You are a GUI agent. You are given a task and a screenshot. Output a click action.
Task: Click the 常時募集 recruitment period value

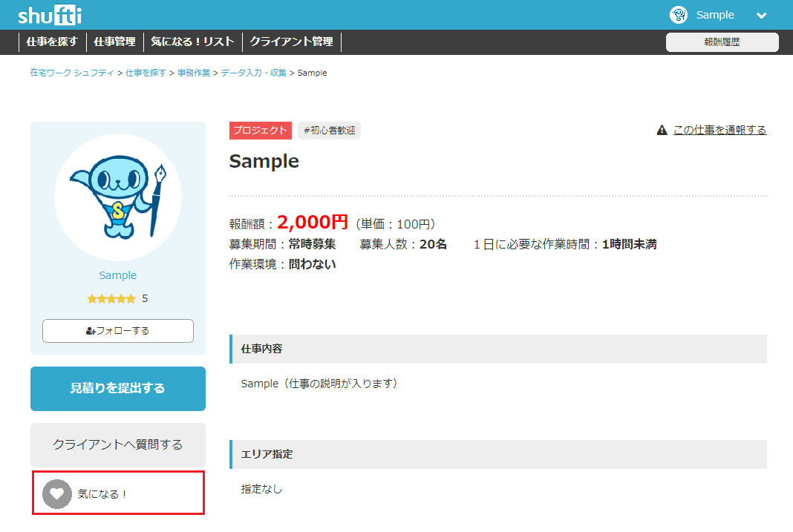click(x=312, y=244)
